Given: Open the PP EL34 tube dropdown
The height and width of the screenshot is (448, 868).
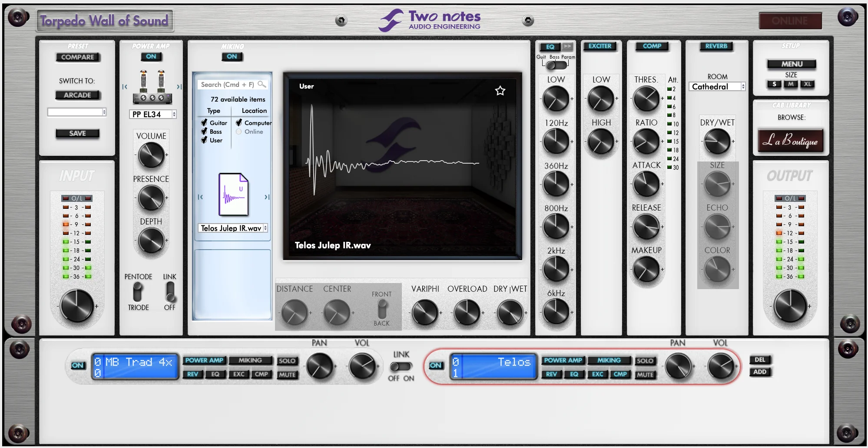Looking at the screenshot, I should [152, 114].
